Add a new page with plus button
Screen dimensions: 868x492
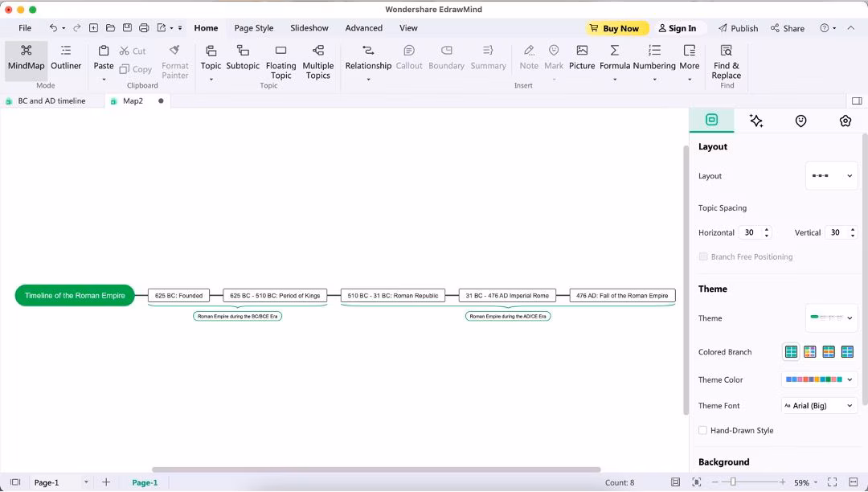coord(106,482)
